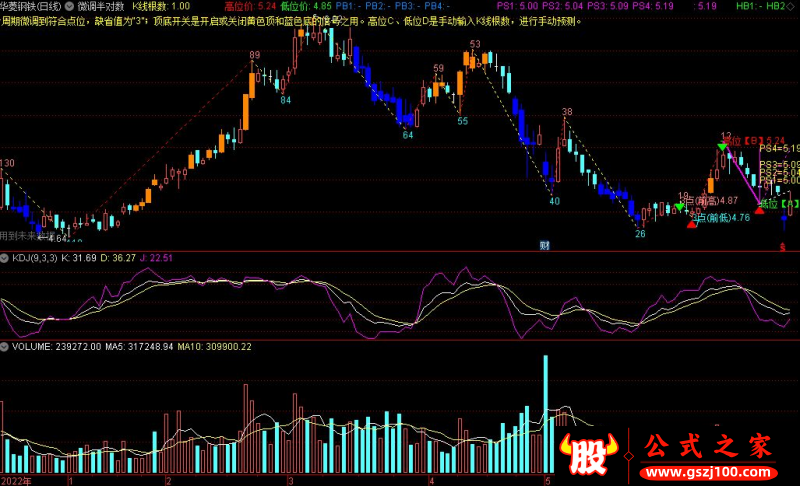The image size is (800, 486).
Task: Click the red $ marker at chart bottom
Action: tap(783, 245)
